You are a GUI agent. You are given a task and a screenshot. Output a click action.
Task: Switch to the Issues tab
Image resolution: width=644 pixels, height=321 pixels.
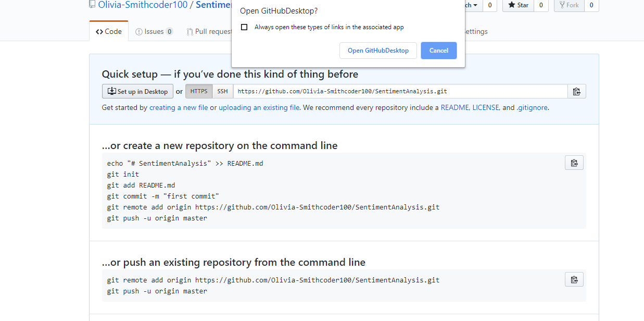tap(154, 31)
